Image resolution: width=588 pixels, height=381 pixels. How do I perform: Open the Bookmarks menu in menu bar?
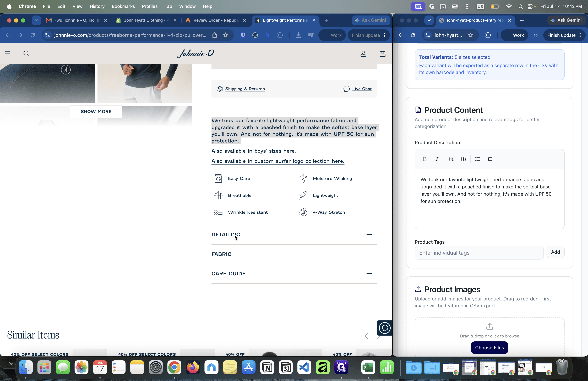click(x=123, y=6)
